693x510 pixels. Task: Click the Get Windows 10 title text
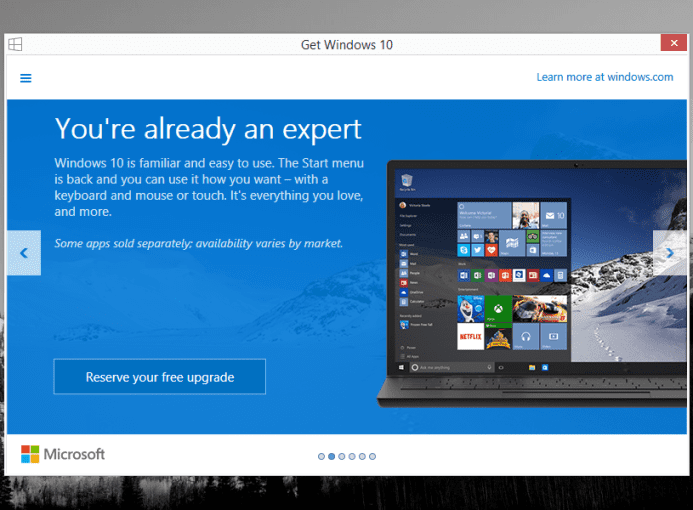[347, 45]
